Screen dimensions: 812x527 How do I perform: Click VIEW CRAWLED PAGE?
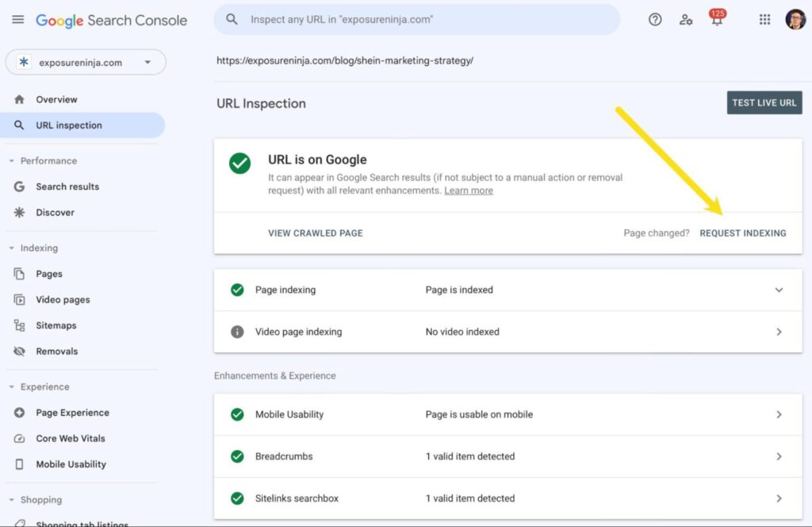tap(316, 233)
